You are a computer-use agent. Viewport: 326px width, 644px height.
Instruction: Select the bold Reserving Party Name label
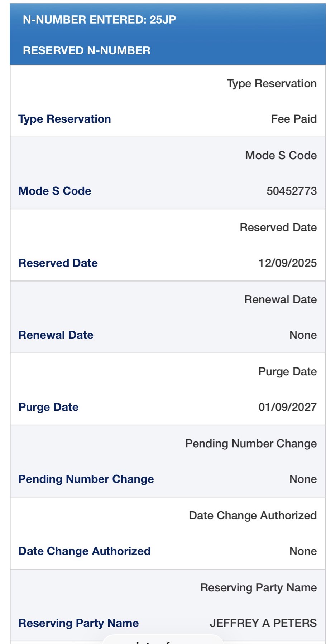[x=78, y=623]
